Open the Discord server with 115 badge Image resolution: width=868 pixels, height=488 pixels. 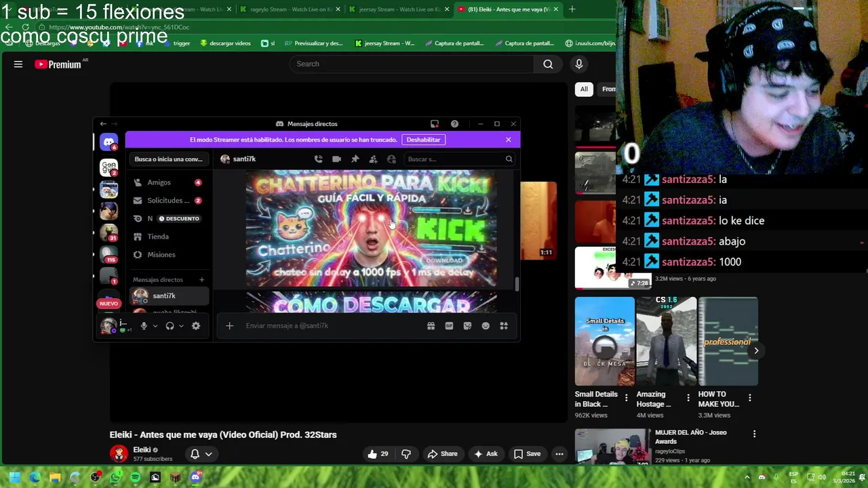[x=108, y=255]
